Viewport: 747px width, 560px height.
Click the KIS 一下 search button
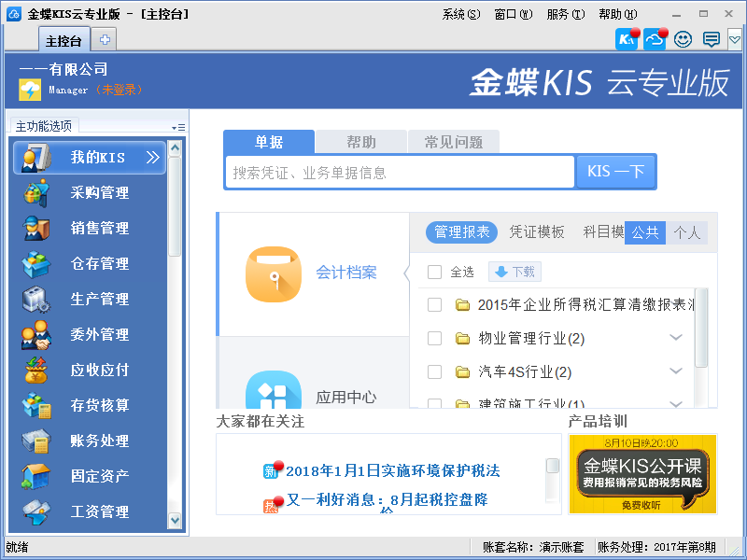(x=615, y=172)
